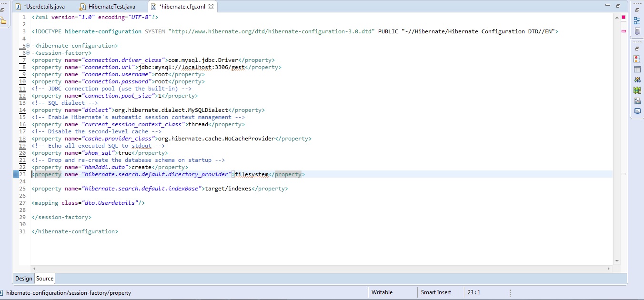Viewport: 644px width, 300px height.
Task: Switch to the Userdetails.java tab
Action: click(x=40, y=7)
